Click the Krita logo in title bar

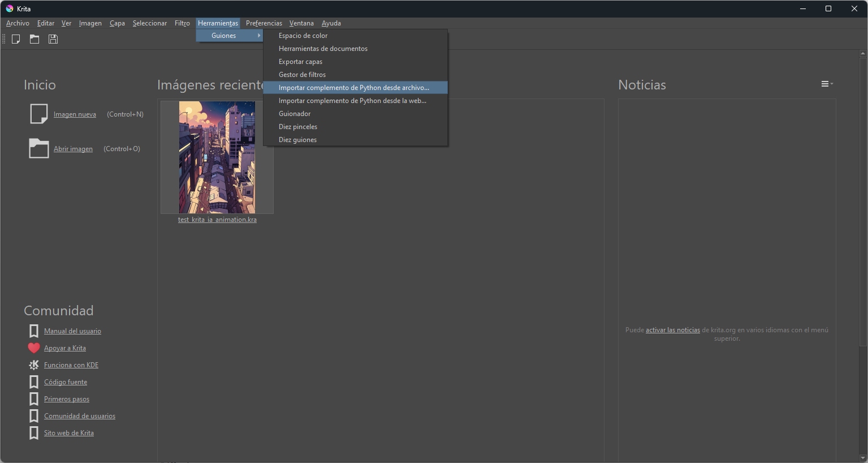[9, 8]
